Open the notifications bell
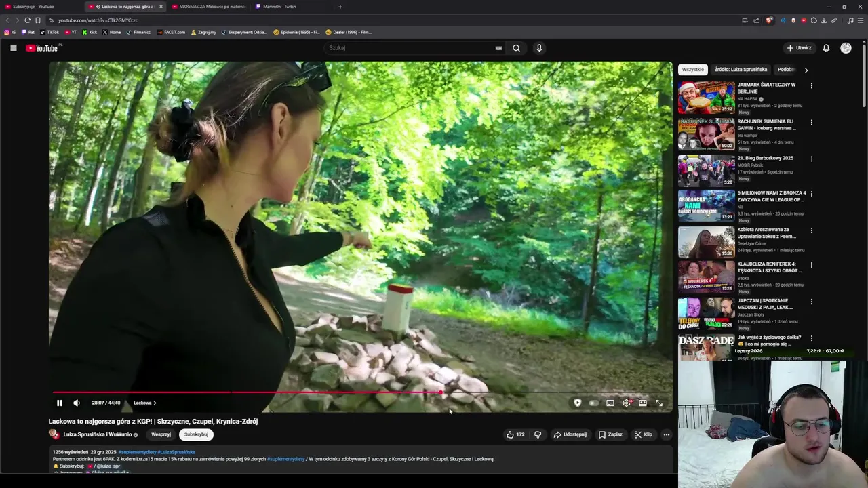This screenshot has width=868, height=488. click(826, 48)
